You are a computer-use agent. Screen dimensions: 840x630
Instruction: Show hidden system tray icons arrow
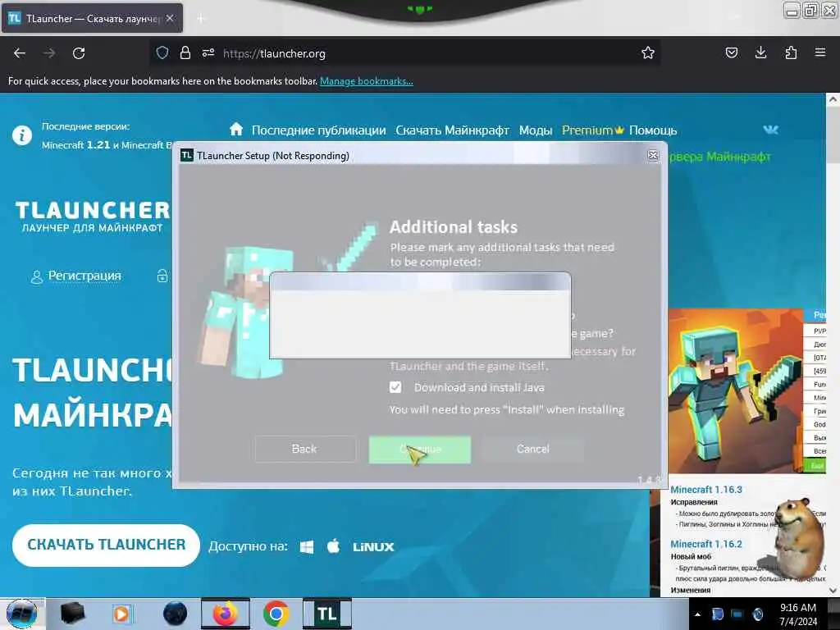[697, 614]
